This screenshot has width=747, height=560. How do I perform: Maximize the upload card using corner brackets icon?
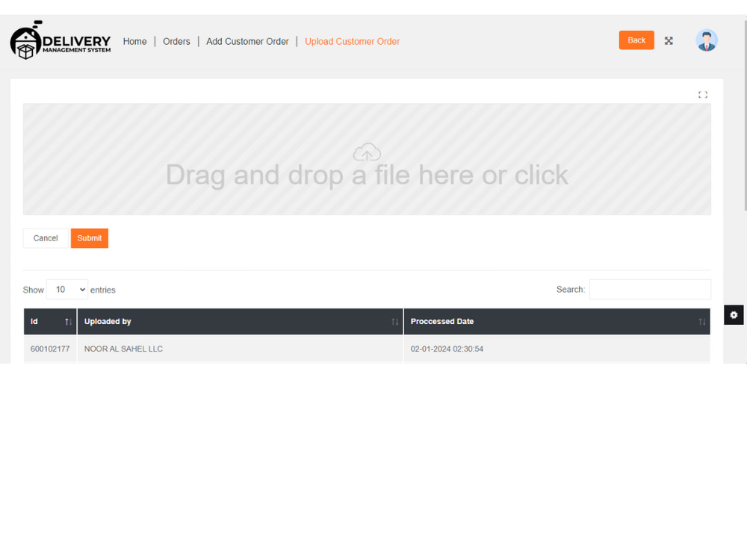point(703,95)
